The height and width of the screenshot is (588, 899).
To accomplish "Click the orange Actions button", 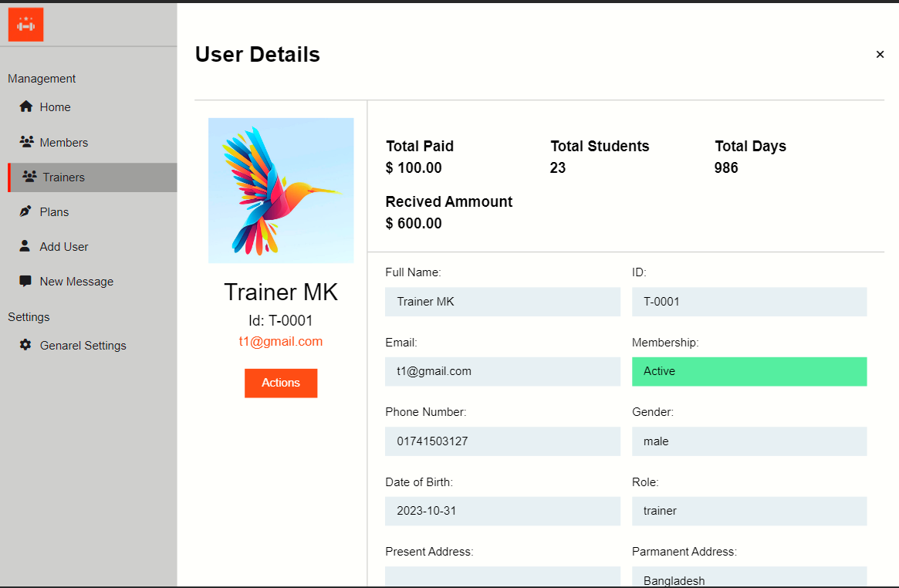I will coord(281,383).
